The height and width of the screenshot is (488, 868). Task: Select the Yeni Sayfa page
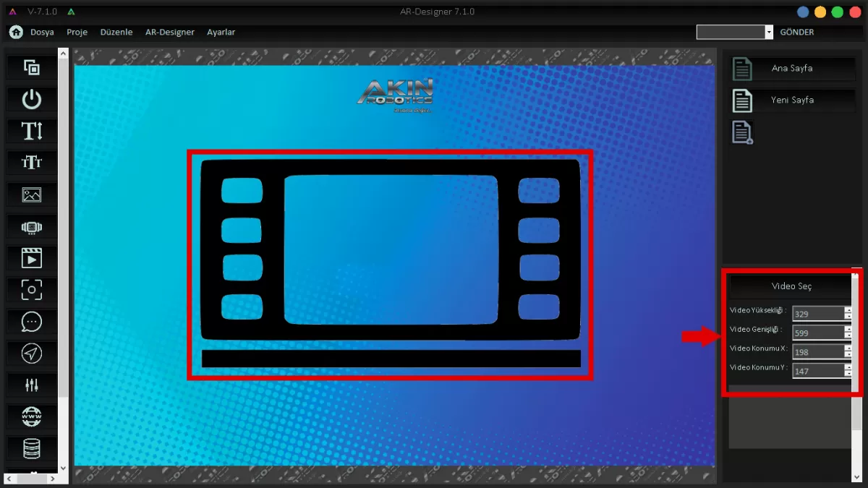click(792, 100)
